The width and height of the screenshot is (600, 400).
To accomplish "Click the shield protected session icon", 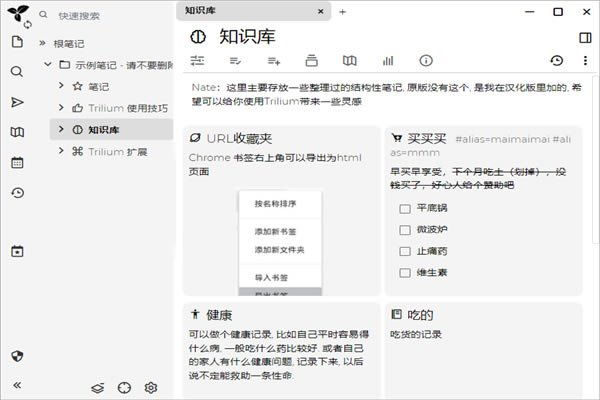I will point(17,356).
